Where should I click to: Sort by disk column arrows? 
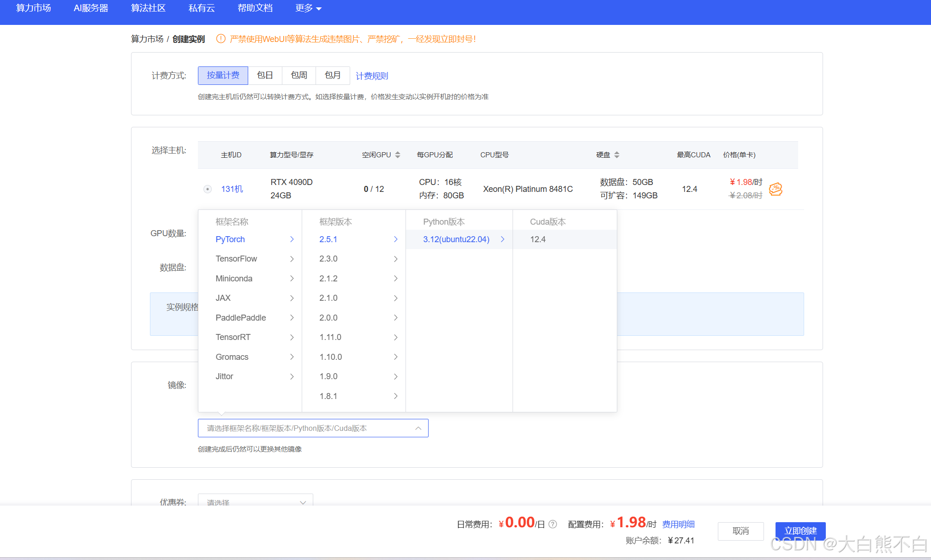tap(617, 155)
